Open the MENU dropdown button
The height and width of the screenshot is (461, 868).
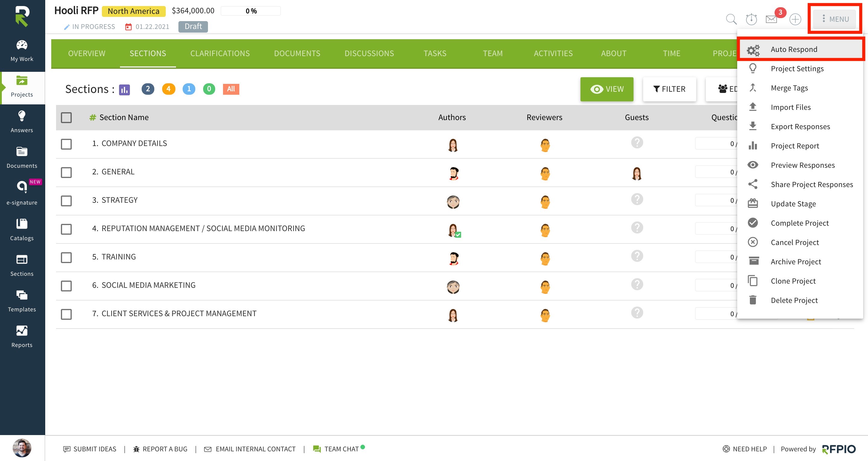click(x=834, y=19)
